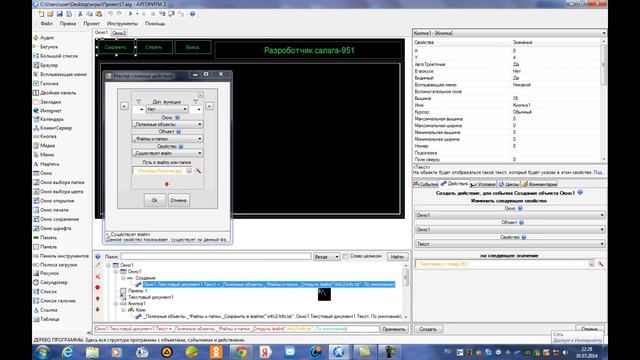The width and height of the screenshot is (640, 360).
Task: Click the wrench icon next to the value field in the Действия panel
Action: click(x=601, y=264)
